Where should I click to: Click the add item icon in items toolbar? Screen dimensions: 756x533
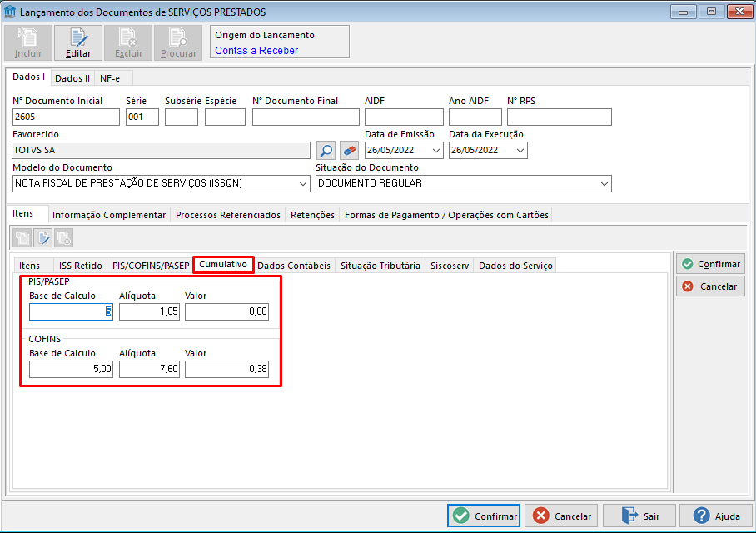[22, 238]
